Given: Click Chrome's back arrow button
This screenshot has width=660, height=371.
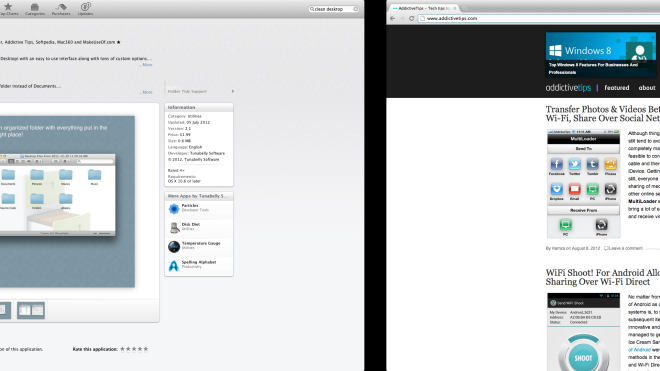Looking at the screenshot, I should [392, 19].
